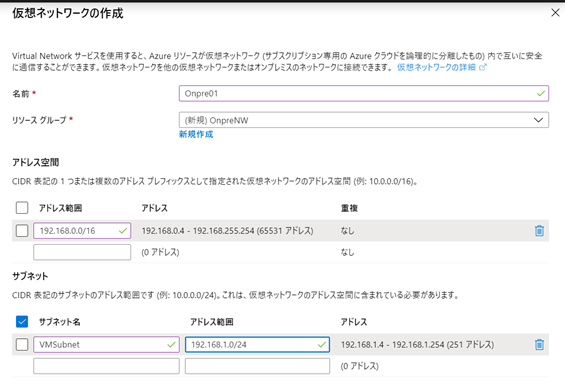Screen dimensions: 565x390
Task: Click the 新規作成 link under resource group
Action: tap(196, 134)
